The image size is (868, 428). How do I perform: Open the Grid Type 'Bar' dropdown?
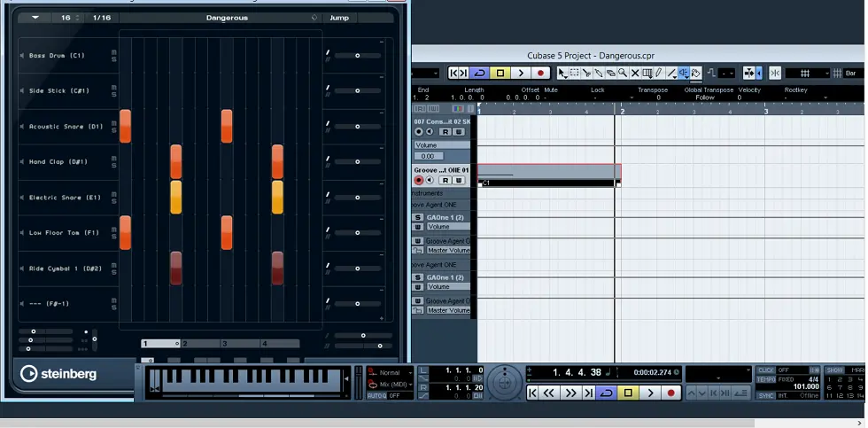coord(853,73)
